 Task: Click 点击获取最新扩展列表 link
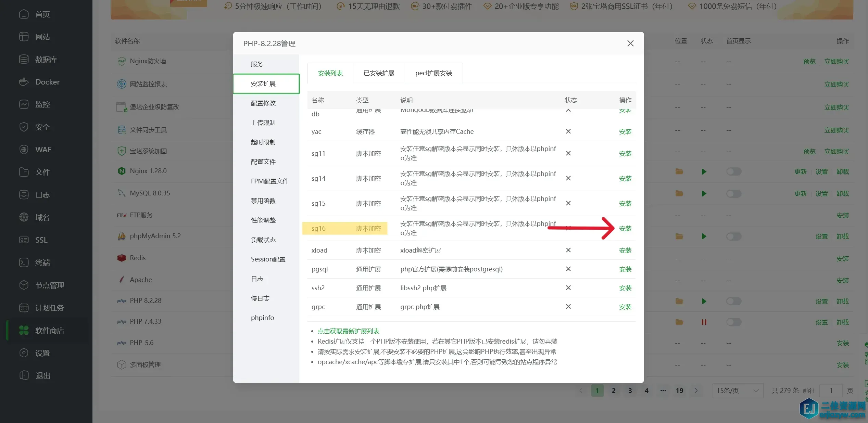click(x=348, y=331)
